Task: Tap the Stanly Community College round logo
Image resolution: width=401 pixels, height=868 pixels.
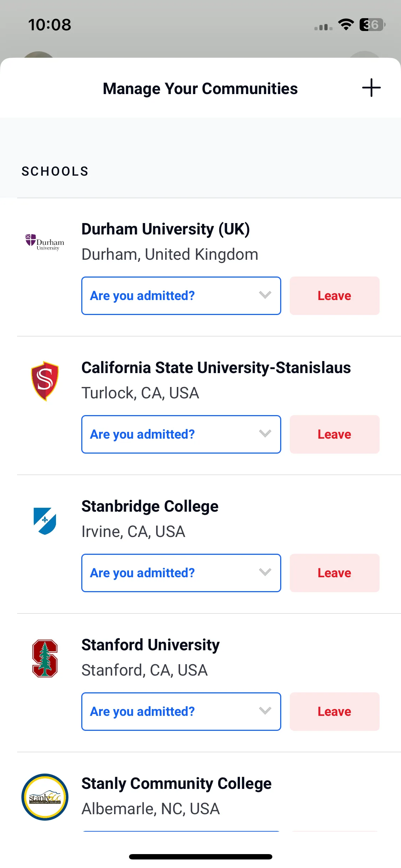Action: click(45, 797)
